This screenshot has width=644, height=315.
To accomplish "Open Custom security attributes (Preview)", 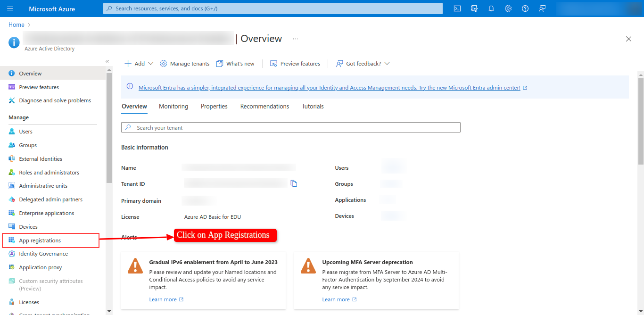I will 50,284.
